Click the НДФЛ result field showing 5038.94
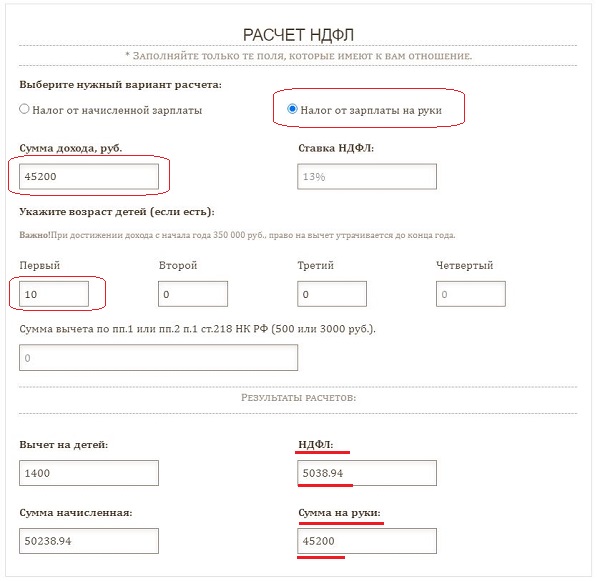This screenshot has height=581, width=600. 367,473
